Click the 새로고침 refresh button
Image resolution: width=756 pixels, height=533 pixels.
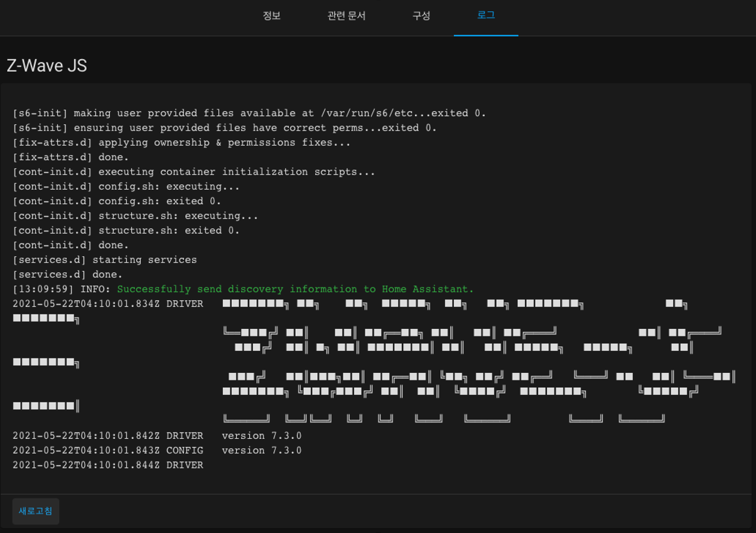click(x=36, y=511)
